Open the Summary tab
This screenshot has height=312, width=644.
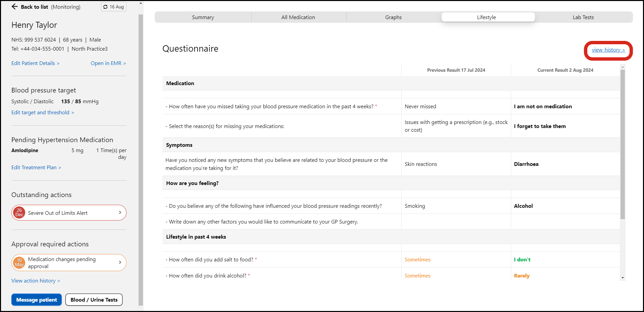(x=203, y=17)
